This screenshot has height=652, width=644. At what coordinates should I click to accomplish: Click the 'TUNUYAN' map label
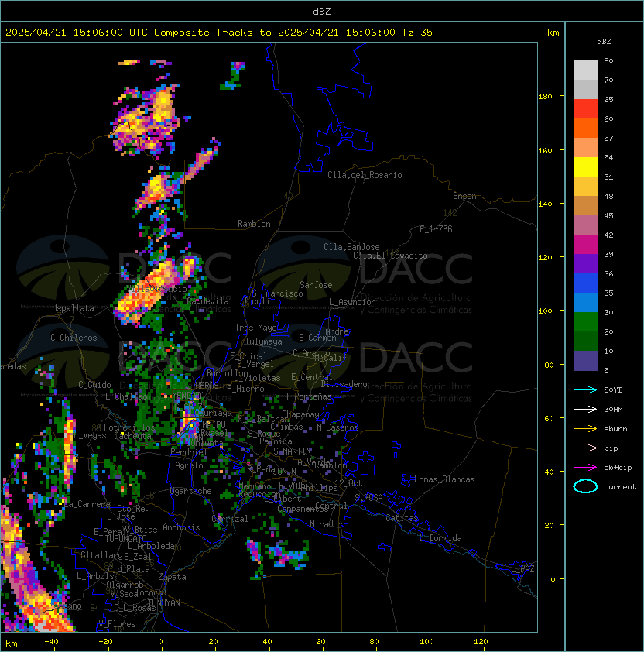[164, 603]
